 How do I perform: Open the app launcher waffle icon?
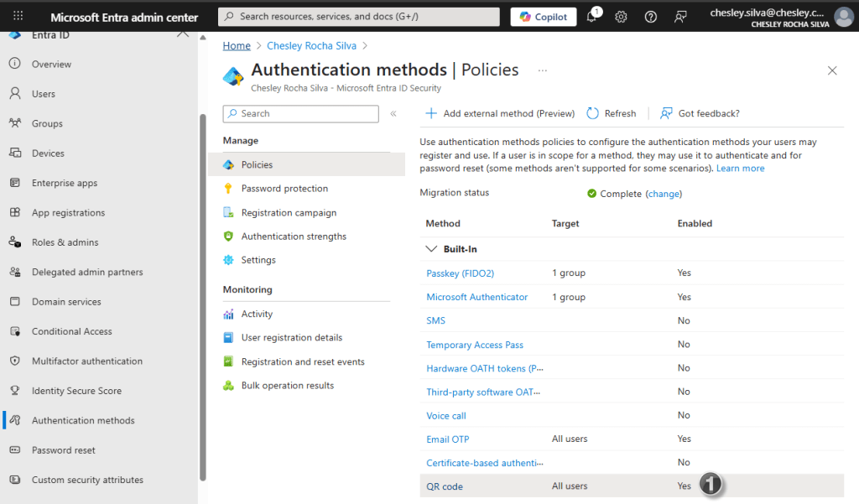coord(18,17)
